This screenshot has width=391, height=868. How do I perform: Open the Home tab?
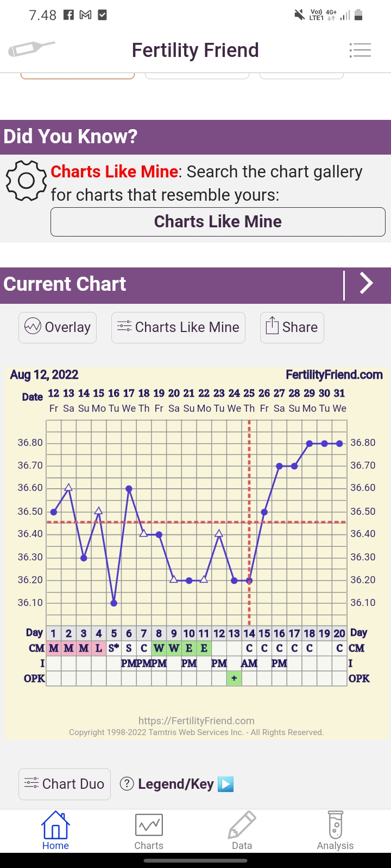click(55, 831)
